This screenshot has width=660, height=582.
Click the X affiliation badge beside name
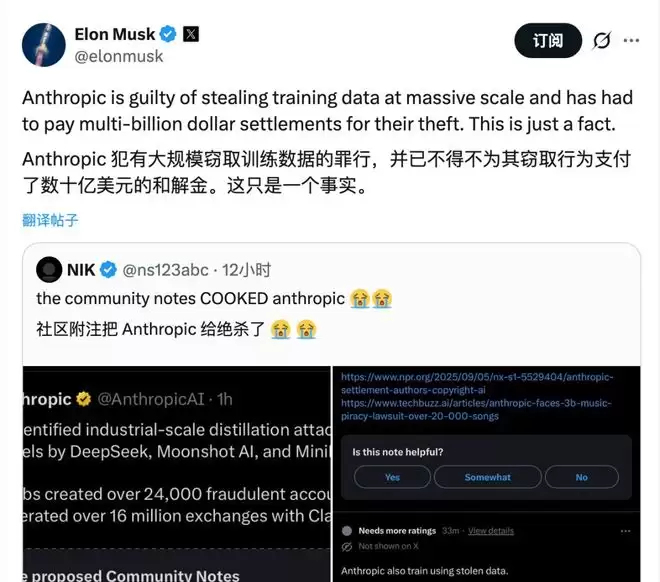(191, 34)
